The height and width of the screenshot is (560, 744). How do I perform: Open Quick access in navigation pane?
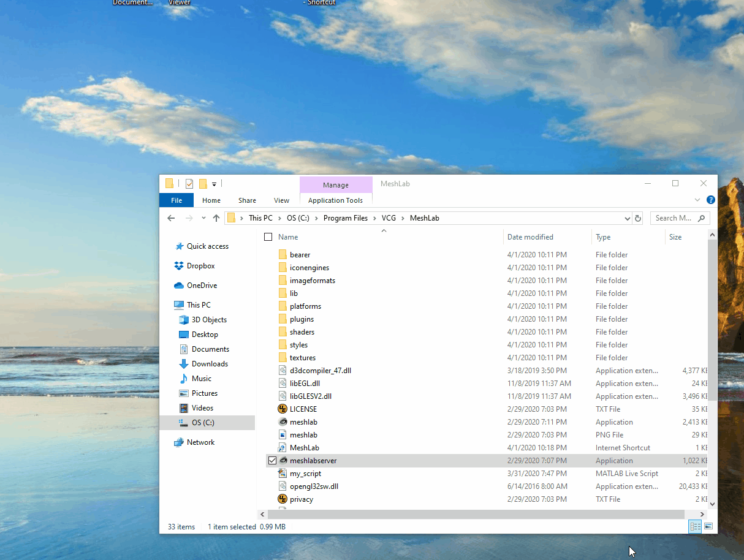click(208, 246)
